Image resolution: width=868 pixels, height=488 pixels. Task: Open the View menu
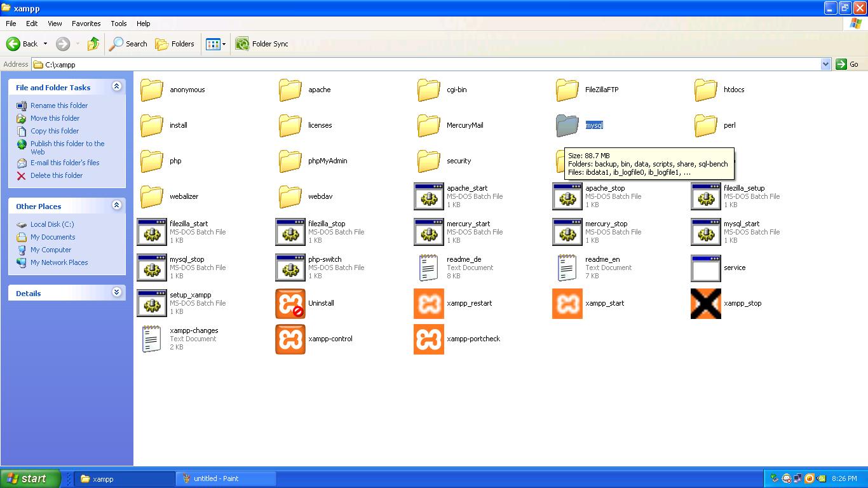tap(55, 24)
